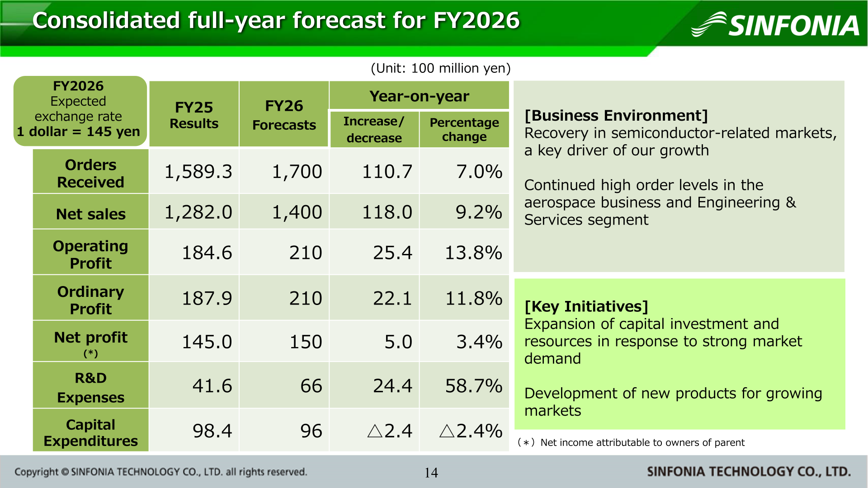Click the decrease value △2.4

click(x=390, y=431)
